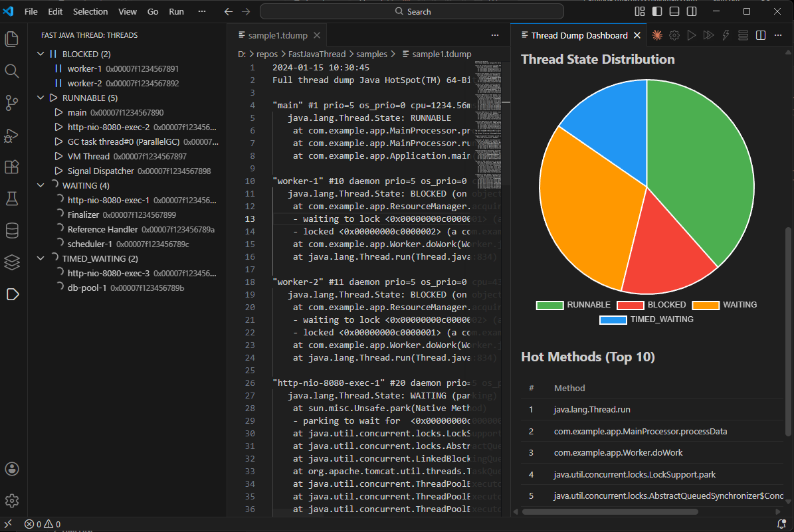Viewport: 794px width, 532px height.
Task: Click the orange star icon in editor toolbar
Action: [656, 35]
